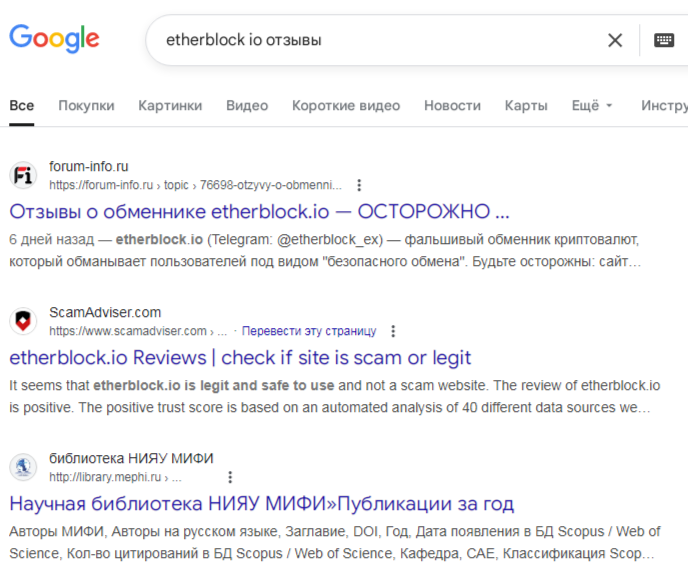This screenshot has width=688, height=569.
Task: Clear the search query with X icon
Action: click(615, 40)
